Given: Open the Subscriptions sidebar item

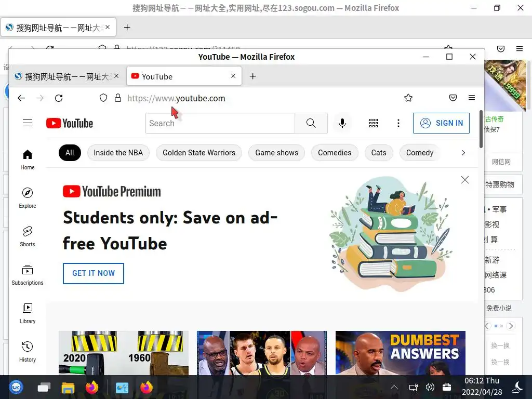Looking at the screenshot, I should (28, 275).
